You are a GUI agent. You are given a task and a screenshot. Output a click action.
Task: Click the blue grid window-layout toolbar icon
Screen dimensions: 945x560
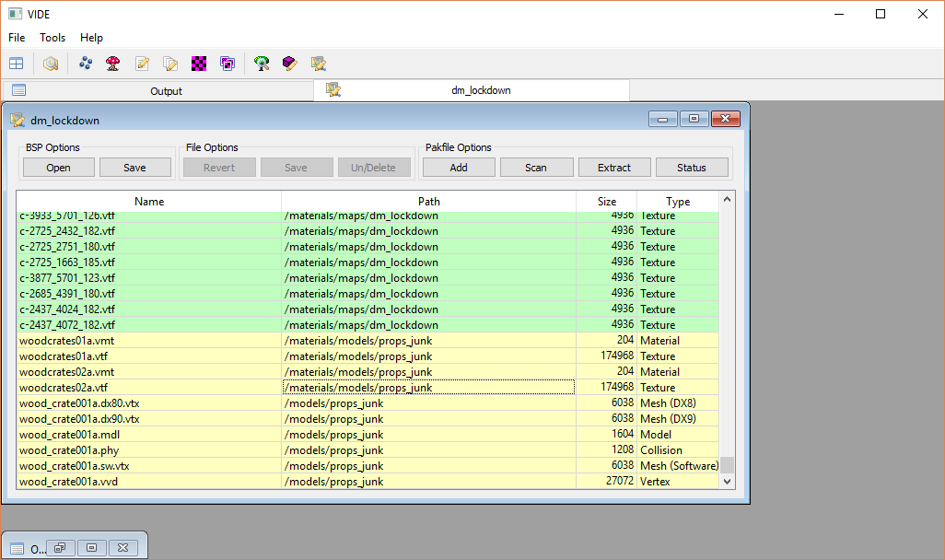17,64
